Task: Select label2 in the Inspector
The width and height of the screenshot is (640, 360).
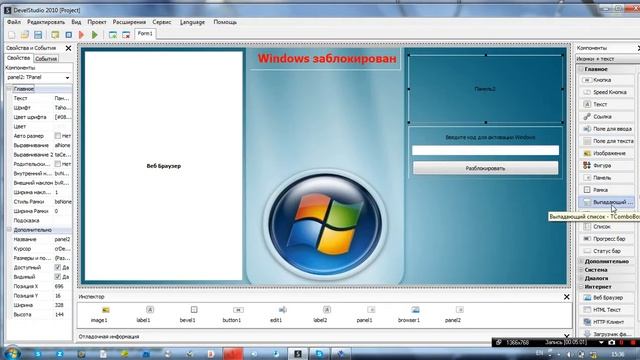Action: 320,314
